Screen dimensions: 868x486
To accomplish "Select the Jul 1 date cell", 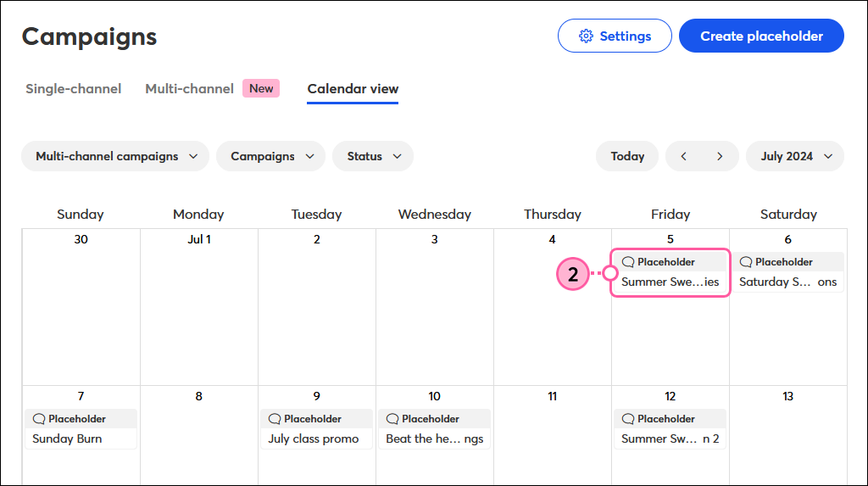I will pyautogui.click(x=198, y=307).
